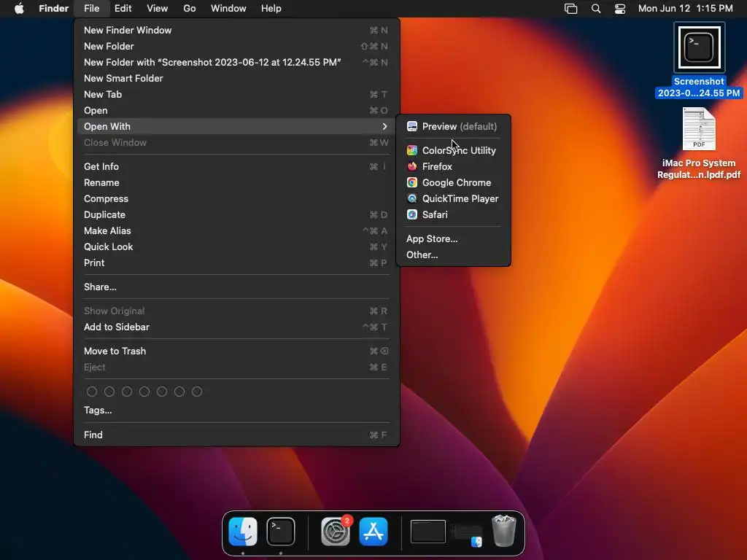Image resolution: width=747 pixels, height=560 pixels.
Task: Choose Make Alias
Action: pyautogui.click(x=236, y=231)
